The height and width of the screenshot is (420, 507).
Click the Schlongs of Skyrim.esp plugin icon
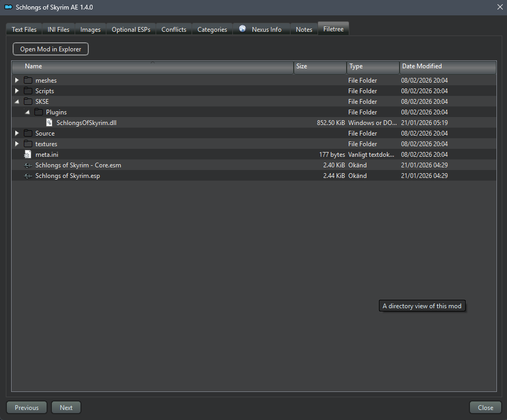coord(28,176)
